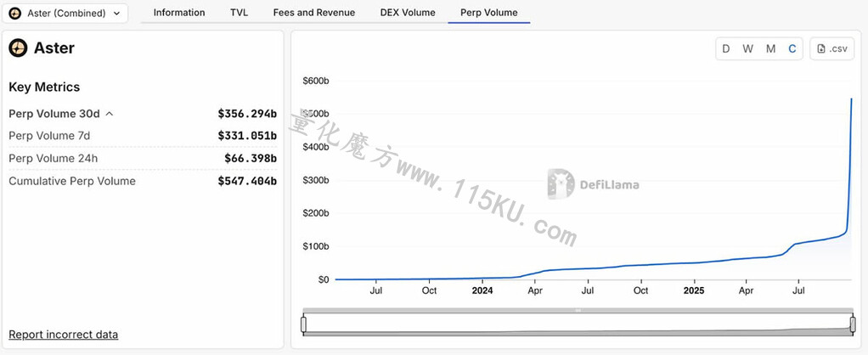
Task: Click the $300b y-axis label
Action: click(x=316, y=180)
